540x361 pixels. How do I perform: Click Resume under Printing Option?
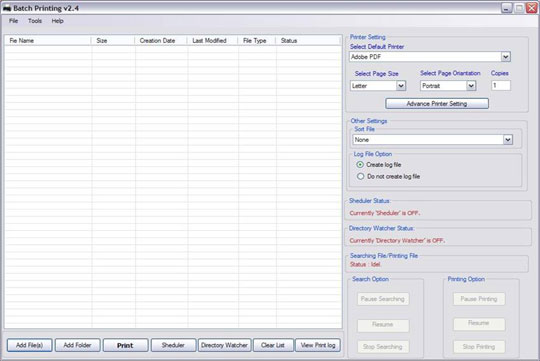click(479, 323)
